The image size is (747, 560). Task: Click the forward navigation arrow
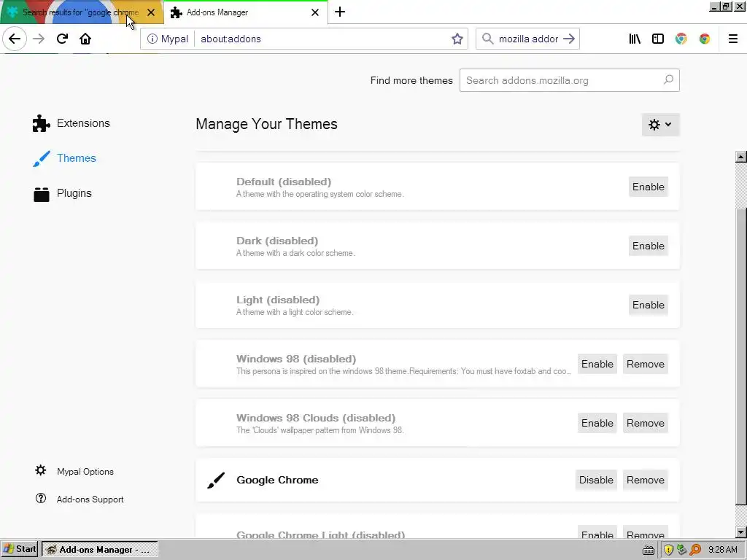(x=39, y=39)
